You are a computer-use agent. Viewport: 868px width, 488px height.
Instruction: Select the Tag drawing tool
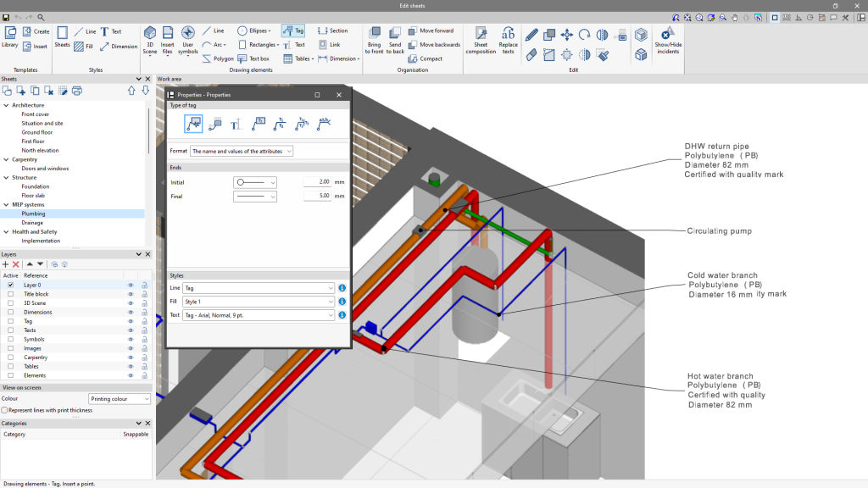292,31
